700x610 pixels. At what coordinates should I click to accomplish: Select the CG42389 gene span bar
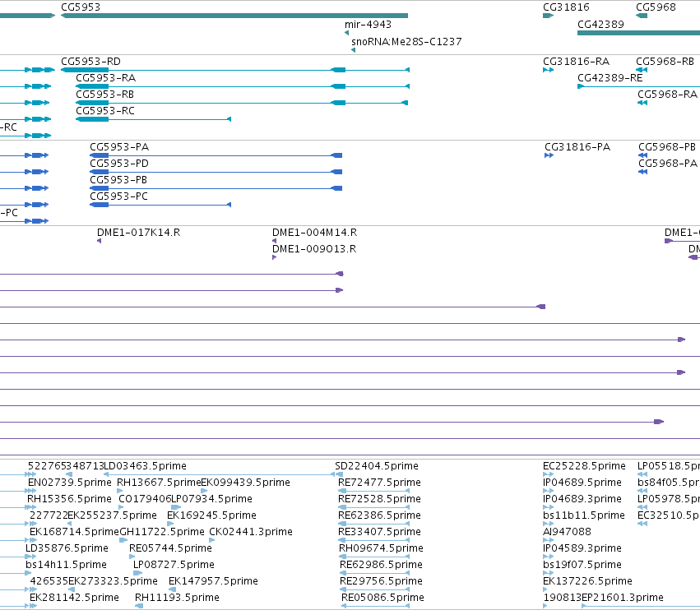[638, 33]
